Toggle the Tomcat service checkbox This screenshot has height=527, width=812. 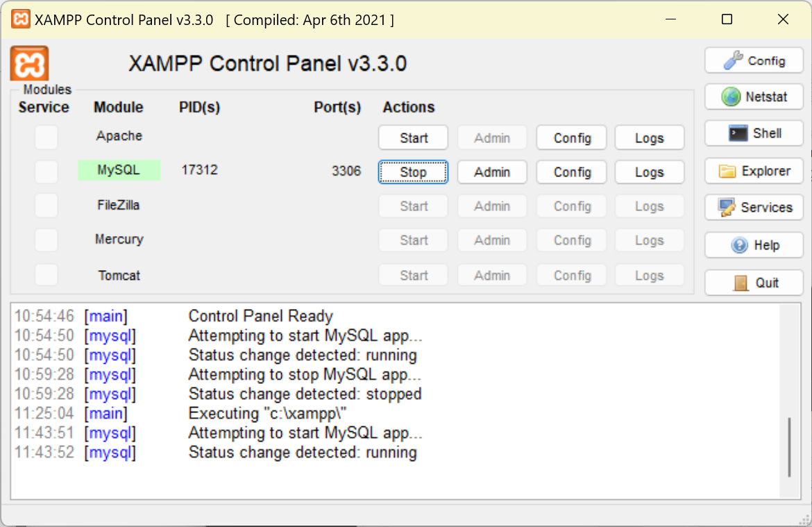coord(46,275)
